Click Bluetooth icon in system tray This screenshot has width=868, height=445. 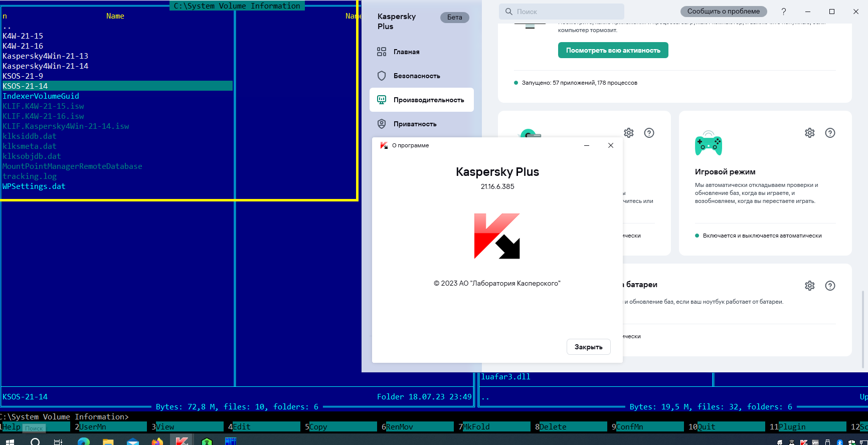pos(840,442)
